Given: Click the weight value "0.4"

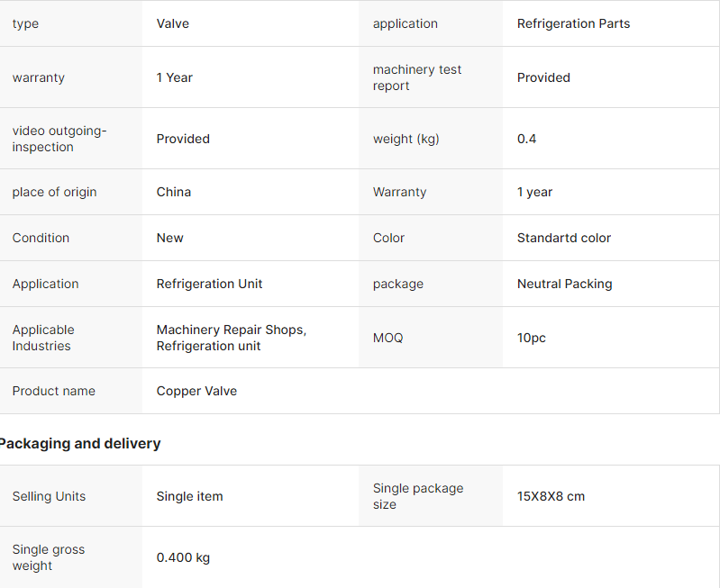Looking at the screenshot, I should [527, 139].
